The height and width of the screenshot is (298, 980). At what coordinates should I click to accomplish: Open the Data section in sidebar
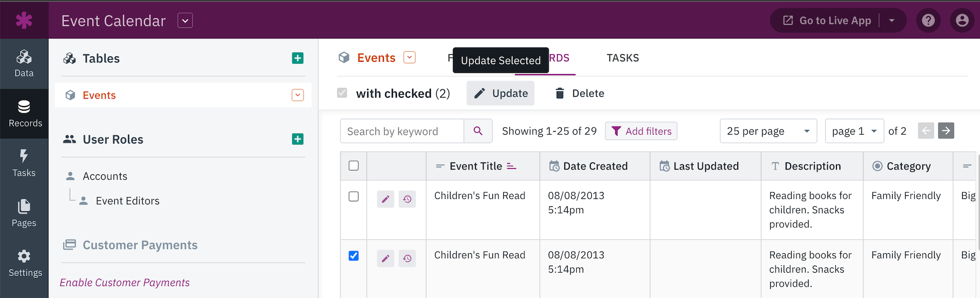24,64
